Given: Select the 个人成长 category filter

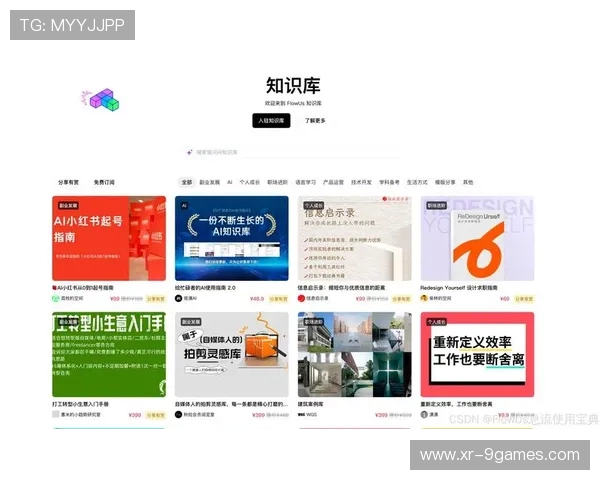Looking at the screenshot, I should [x=249, y=182].
